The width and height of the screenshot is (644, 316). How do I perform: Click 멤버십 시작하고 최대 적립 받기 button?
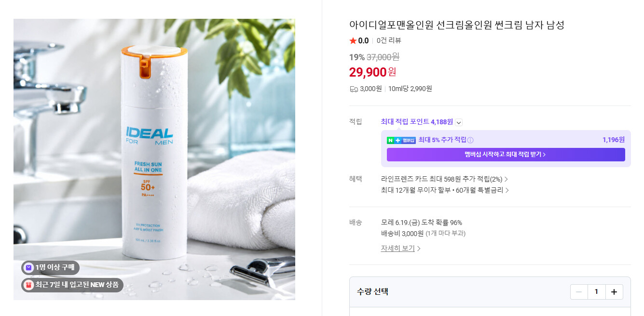[506, 155]
